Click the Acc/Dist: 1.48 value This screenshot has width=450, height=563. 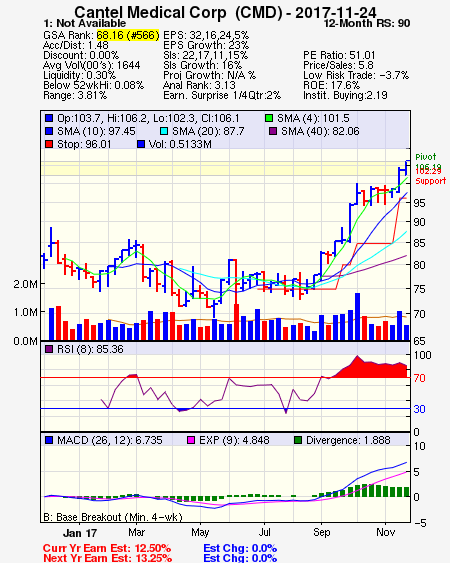tap(75, 45)
